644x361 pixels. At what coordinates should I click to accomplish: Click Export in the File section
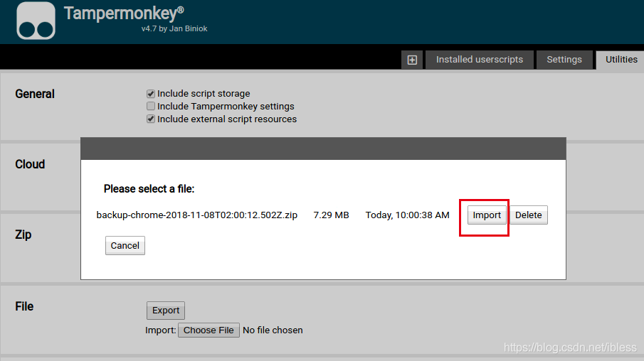click(166, 311)
